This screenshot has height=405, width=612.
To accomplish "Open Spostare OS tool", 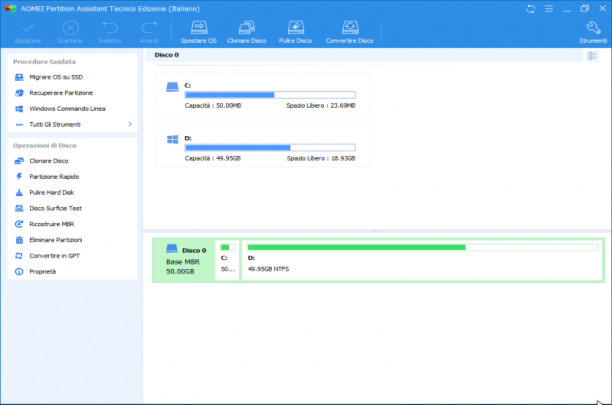I will pos(199,32).
